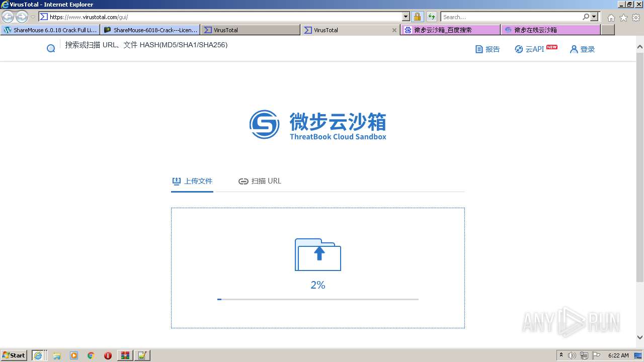This screenshot has width=644, height=362.
Task: Switch to the first VirusTotal tab
Action: click(x=251, y=30)
